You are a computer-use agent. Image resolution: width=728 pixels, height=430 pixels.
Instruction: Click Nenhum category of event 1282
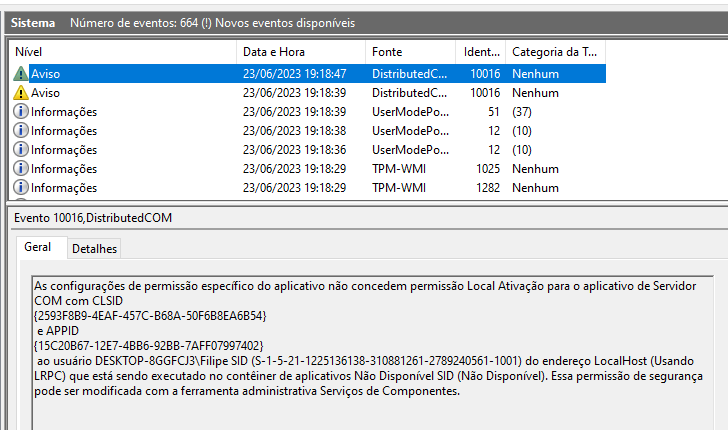[x=535, y=188]
